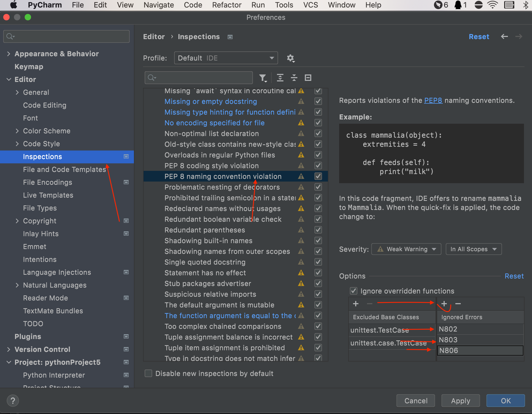Click the add button in Ignored Errors column
532x414 pixels.
(444, 304)
